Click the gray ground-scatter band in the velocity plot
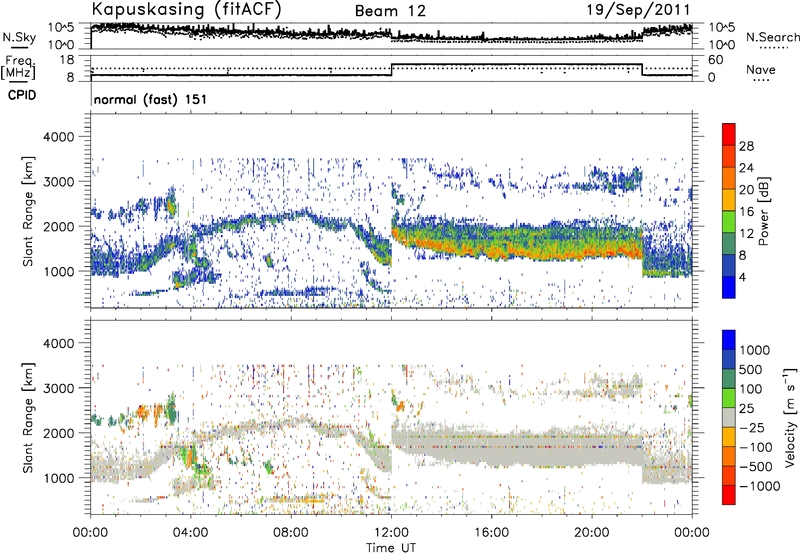The width and height of the screenshot is (800, 554). point(515,448)
